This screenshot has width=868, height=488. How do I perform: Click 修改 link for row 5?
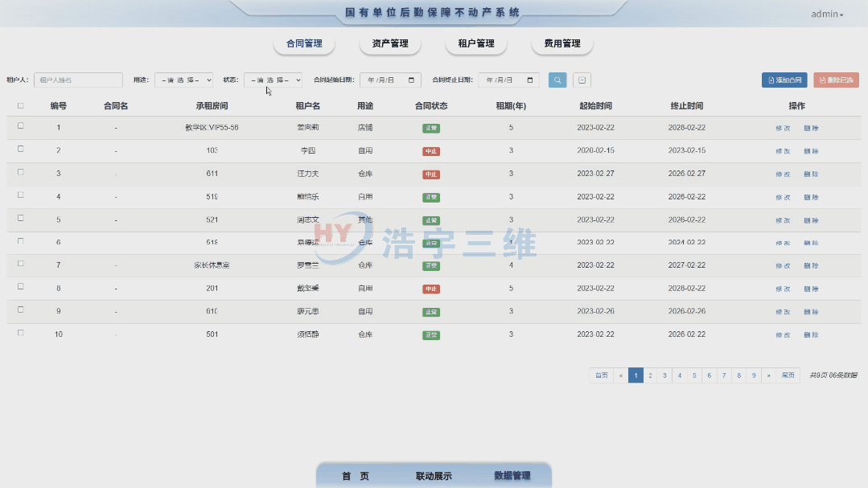tap(783, 220)
